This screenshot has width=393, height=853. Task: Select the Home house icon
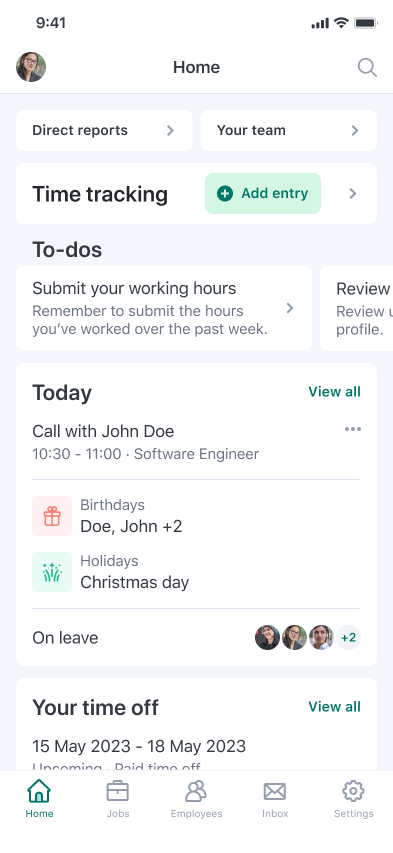click(x=39, y=791)
